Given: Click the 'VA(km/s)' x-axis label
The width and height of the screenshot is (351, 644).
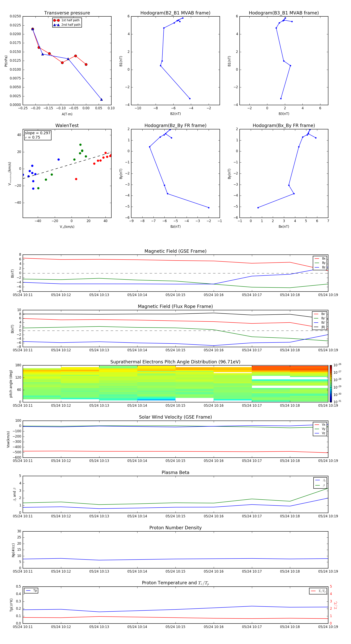Looking at the screenshot, I should click(x=67, y=227).
